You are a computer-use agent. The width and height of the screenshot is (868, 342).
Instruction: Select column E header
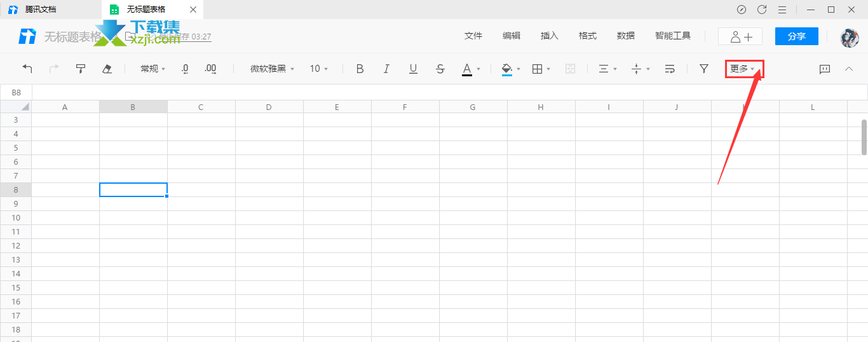(x=337, y=107)
